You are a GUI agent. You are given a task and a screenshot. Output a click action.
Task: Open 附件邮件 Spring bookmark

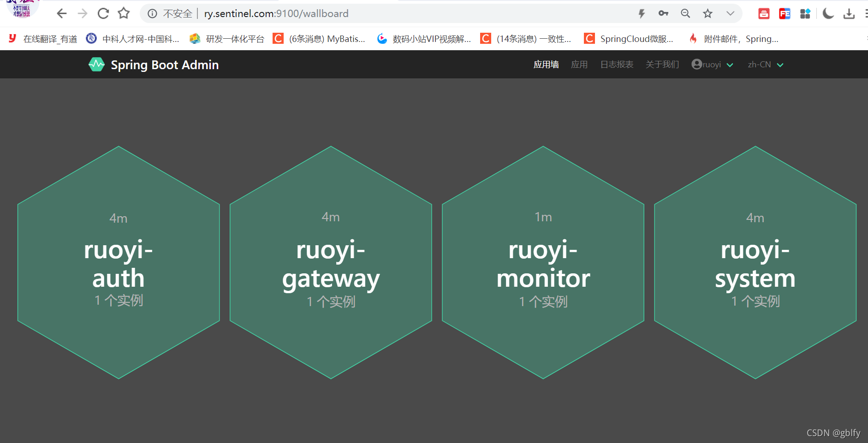coord(733,39)
